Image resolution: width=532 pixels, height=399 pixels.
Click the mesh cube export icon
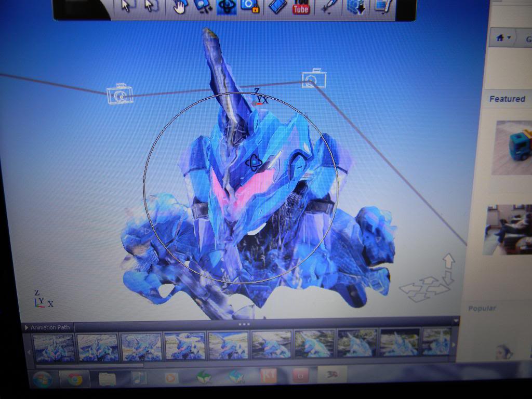click(355, 7)
